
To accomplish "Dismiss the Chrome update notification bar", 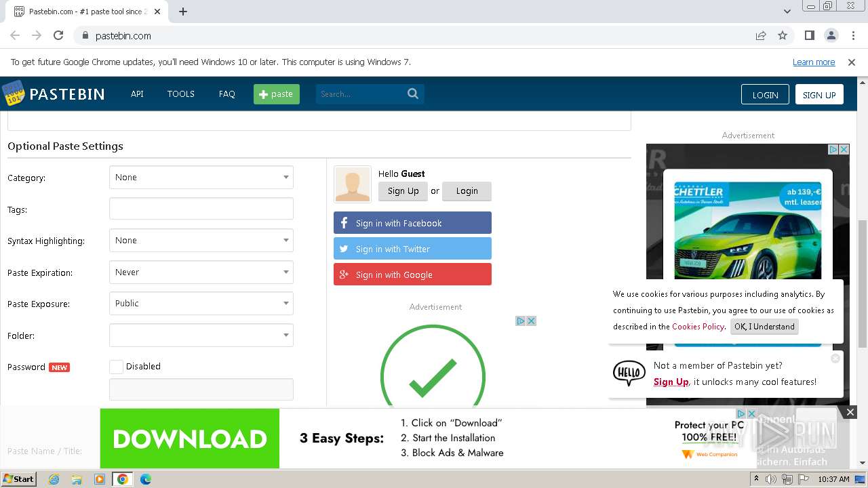I will coord(852,62).
